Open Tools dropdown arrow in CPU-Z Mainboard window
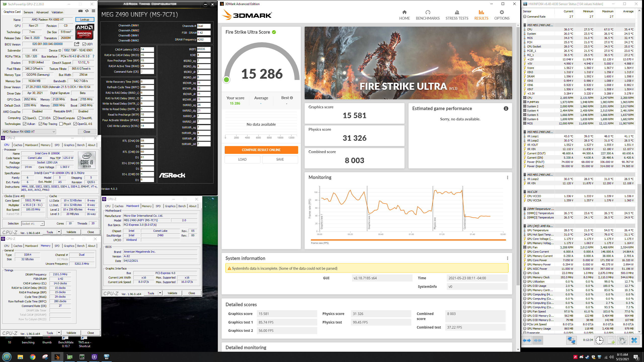This screenshot has width=644, height=362. [x=160, y=293]
